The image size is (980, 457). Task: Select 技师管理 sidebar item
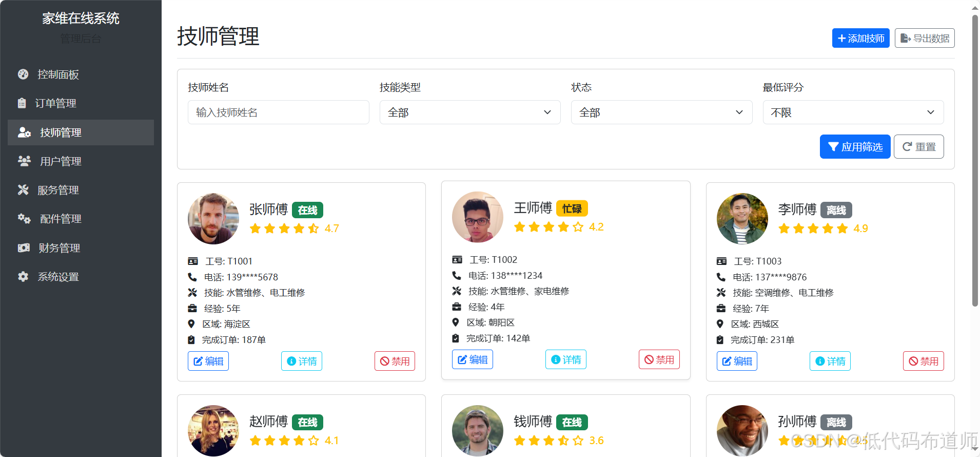pyautogui.click(x=81, y=132)
